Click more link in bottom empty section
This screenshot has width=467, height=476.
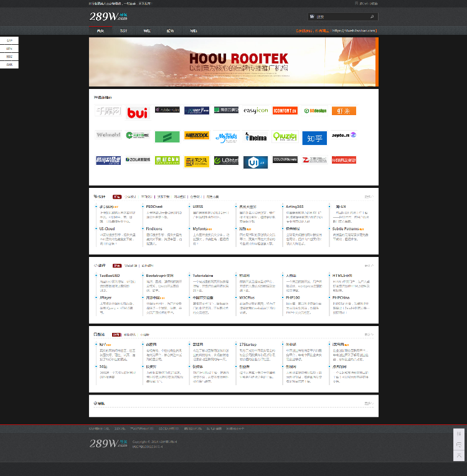[369, 403]
